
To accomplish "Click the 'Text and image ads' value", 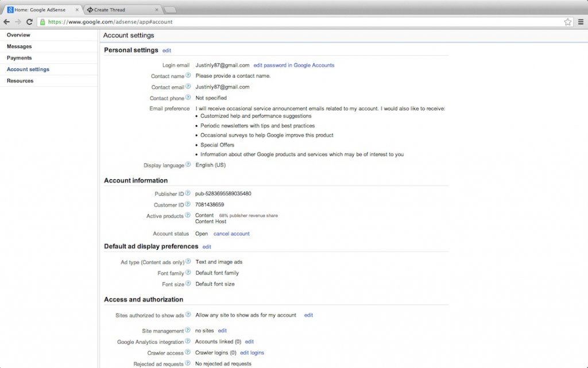I will coord(219,262).
